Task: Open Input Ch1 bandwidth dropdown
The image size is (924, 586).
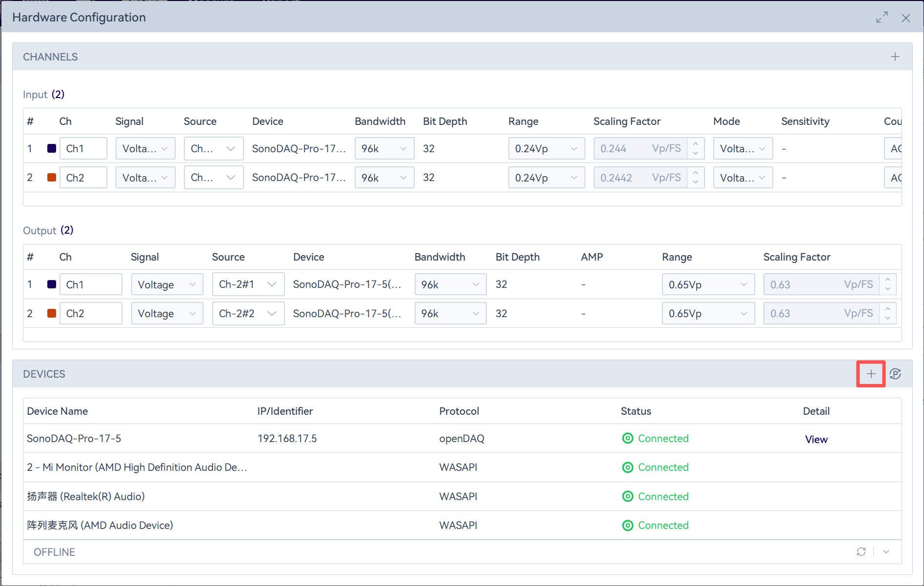Action: [384, 148]
